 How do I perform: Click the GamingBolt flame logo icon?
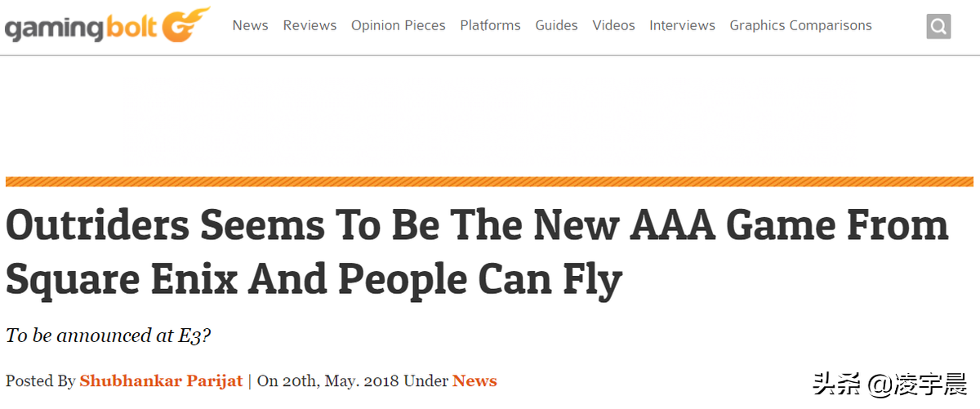[185, 25]
